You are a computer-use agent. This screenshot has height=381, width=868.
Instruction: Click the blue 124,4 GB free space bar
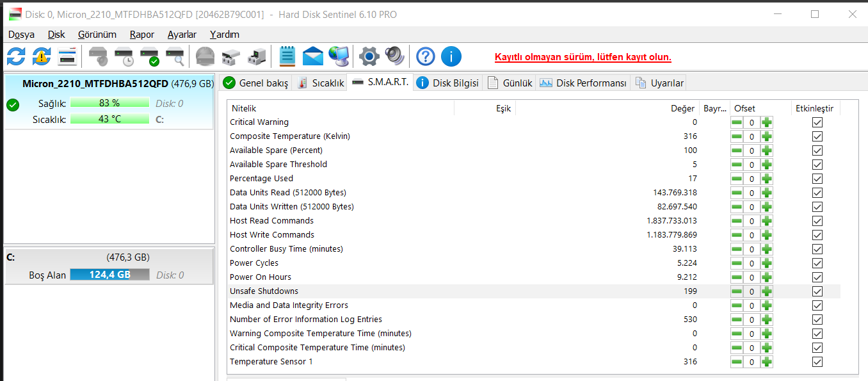[x=109, y=275]
